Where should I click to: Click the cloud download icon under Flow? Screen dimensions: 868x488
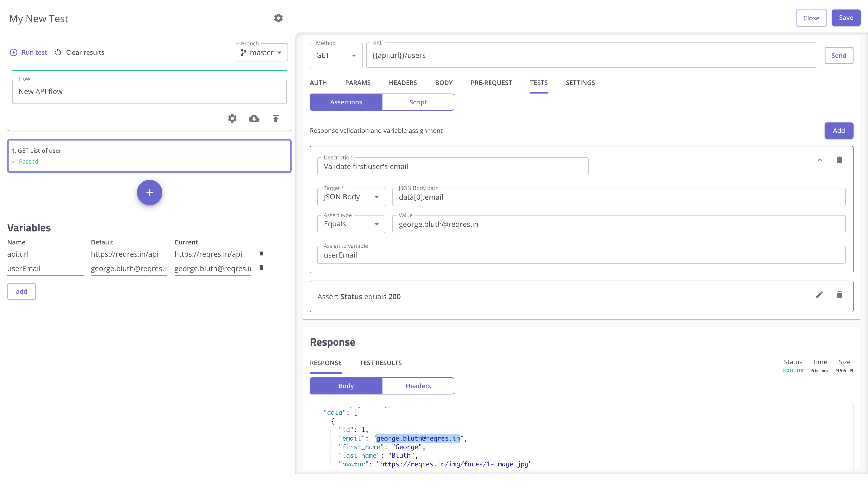[x=254, y=118]
